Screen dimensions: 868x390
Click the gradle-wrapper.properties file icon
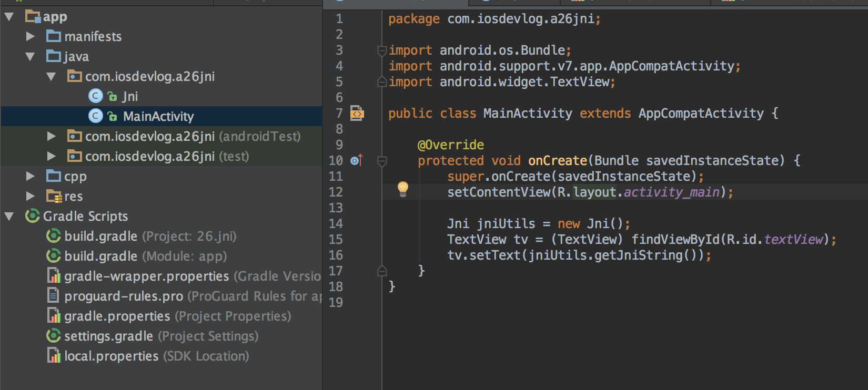[x=54, y=276]
